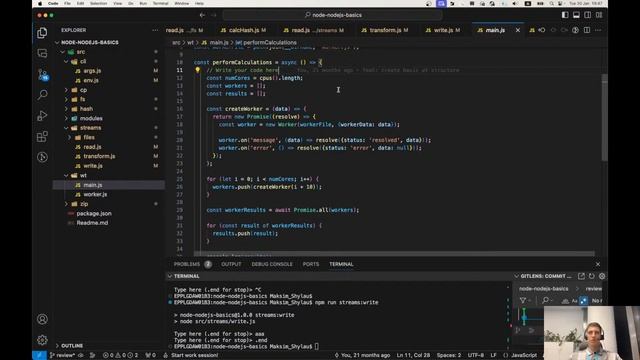The height and width of the screenshot is (360, 640).
Task: Open the Debug Console tab
Action: click(x=272, y=264)
